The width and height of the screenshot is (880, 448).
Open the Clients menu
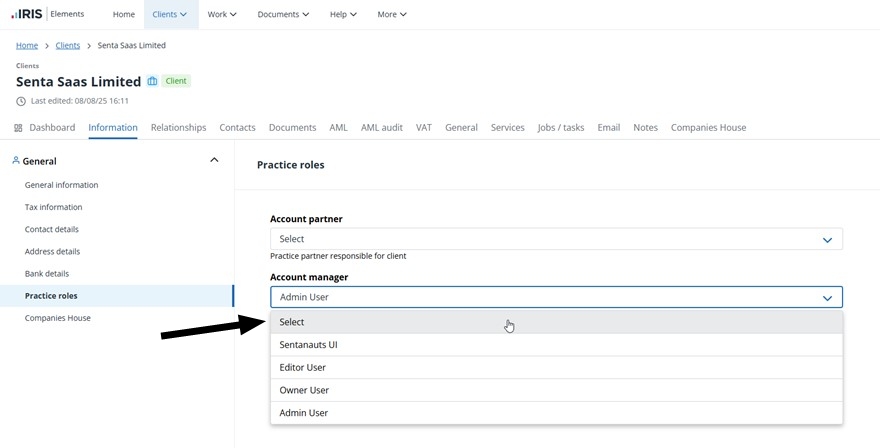[169, 14]
